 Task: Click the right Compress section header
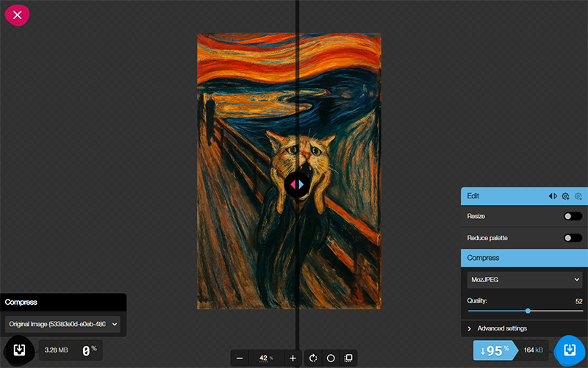coord(524,258)
